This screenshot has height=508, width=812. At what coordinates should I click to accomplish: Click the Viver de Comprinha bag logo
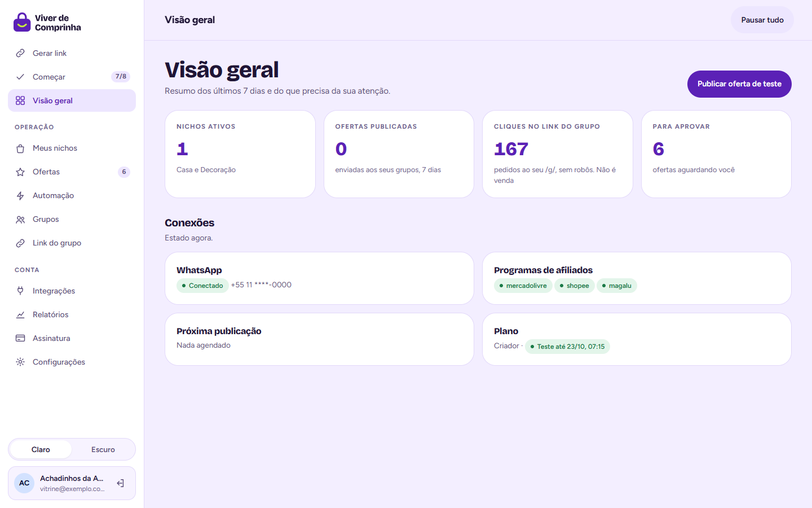coord(22,22)
